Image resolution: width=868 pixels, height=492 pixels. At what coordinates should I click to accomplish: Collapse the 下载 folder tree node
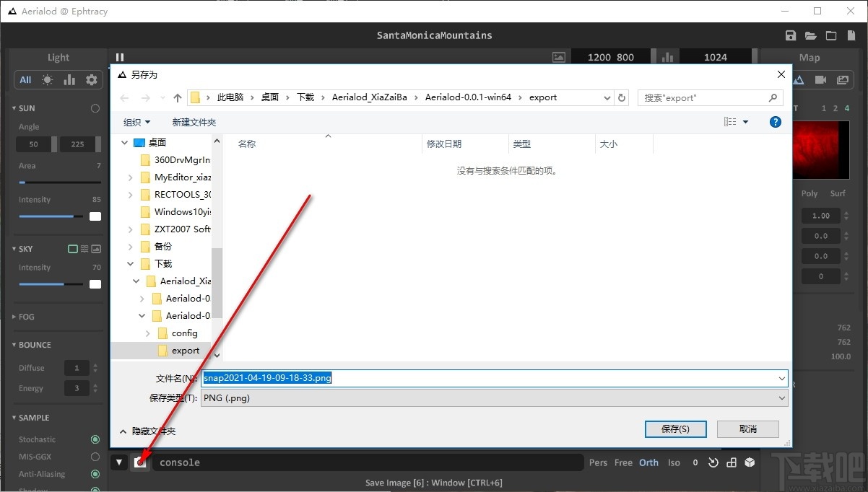click(130, 264)
